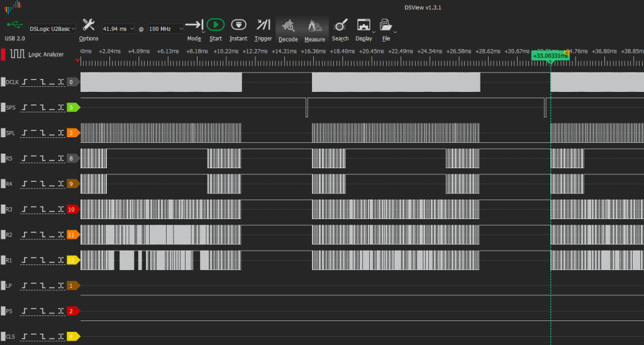
Task: Open the 41.94 ms sample duration dropdown
Action: (x=118, y=29)
